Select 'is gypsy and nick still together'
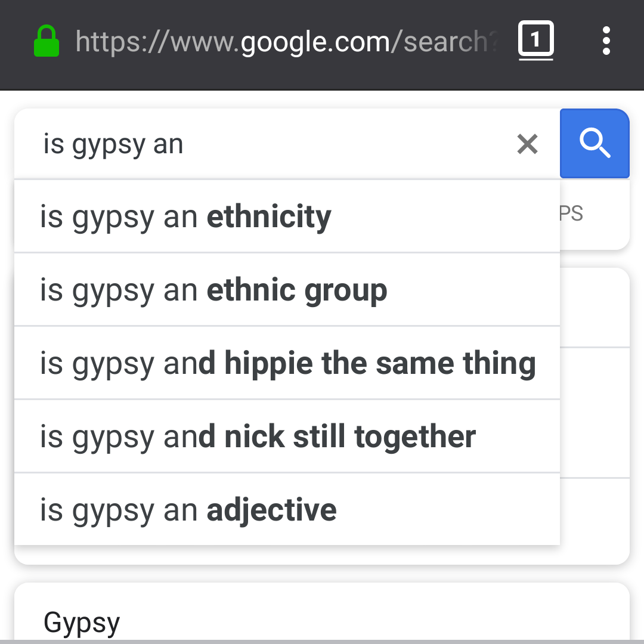The height and width of the screenshot is (644, 644). 286,437
